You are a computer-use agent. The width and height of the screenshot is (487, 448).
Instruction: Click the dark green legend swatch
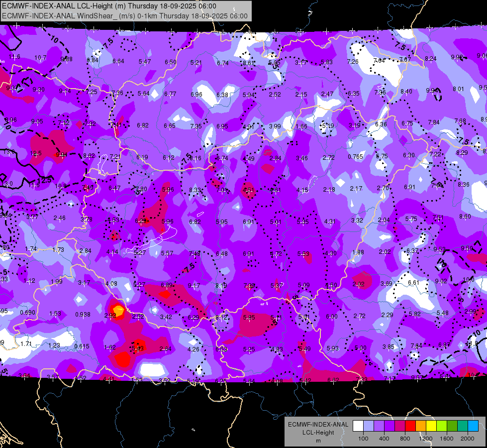coord(452,426)
